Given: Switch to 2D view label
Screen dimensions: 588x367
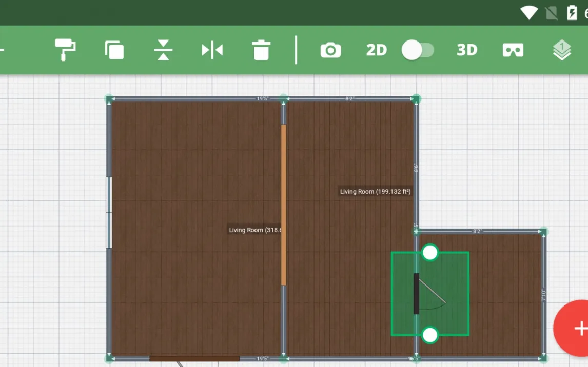Looking at the screenshot, I should click(x=376, y=50).
